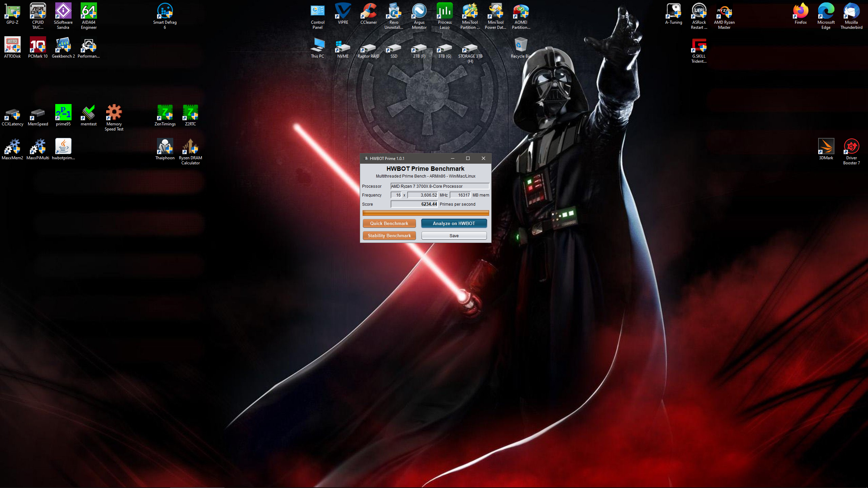This screenshot has height=488, width=868.
Task: Select the Geekbench 2 icon
Action: [63, 47]
